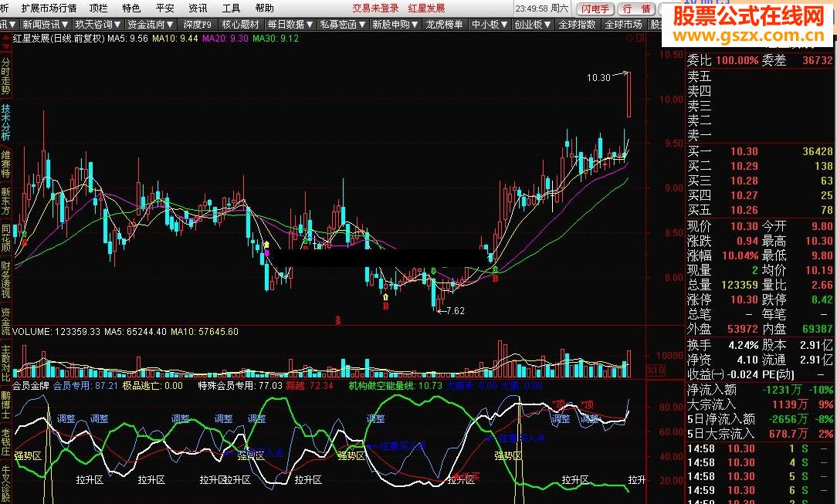Open the 深度F9 toolbar item
The width and height of the screenshot is (837, 504).
pyautogui.click(x=197, y=25)
